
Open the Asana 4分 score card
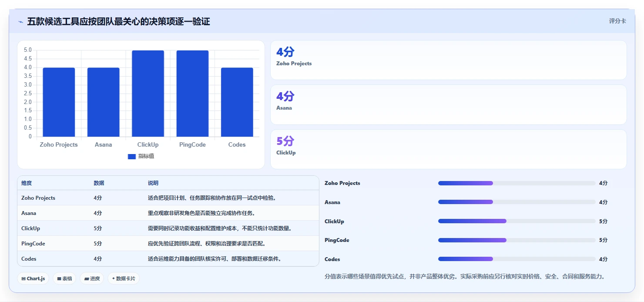pyautogui.click(x=448, y=104)
